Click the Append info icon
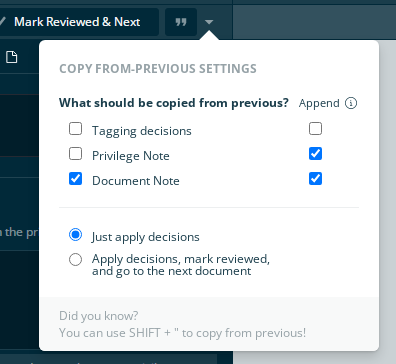Image resolution: width=396 pixels, height=364 pixels. [351, 103]
